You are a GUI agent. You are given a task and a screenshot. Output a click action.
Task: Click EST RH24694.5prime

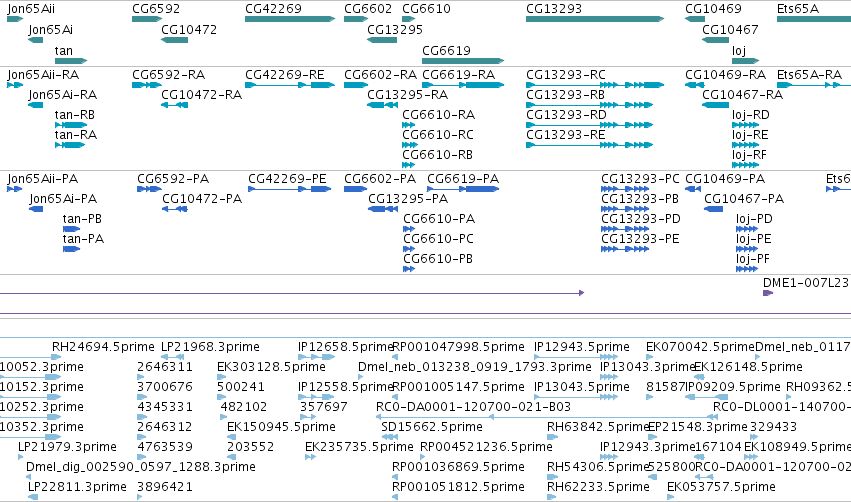pyautogui.click(x=103, y=347)
